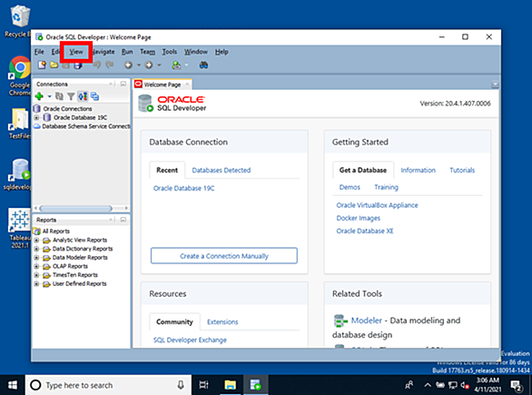Click the New file toolbar icon
Viewport: 532px width, 395px height.
(x=42, y=64)
